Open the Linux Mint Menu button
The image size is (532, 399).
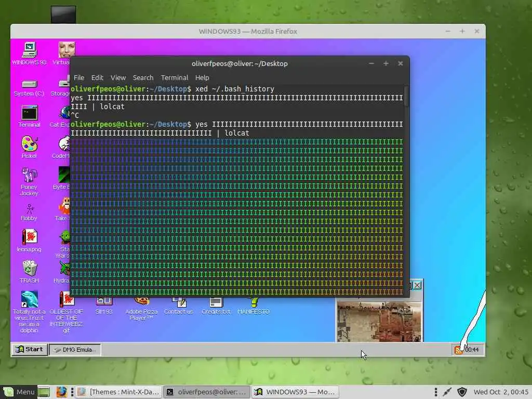click(19, 392)
